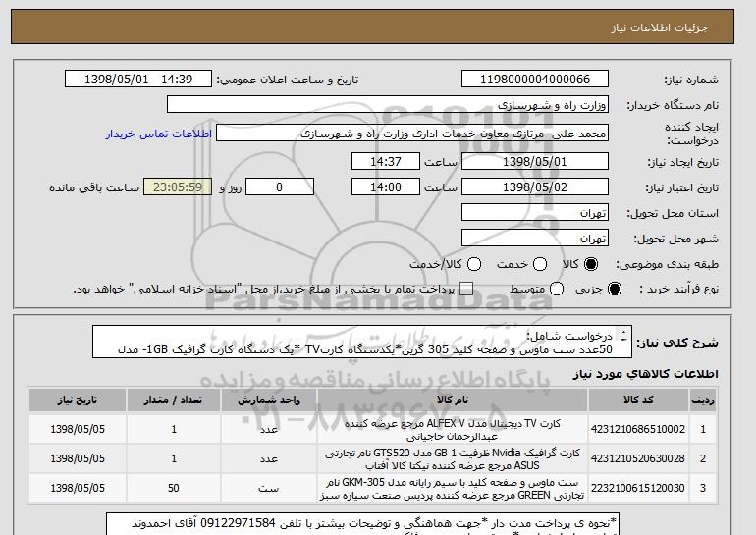Click the استان محل تحویل field تهران
The width and height of the screenshot is (756, 535).
(535, 213)
